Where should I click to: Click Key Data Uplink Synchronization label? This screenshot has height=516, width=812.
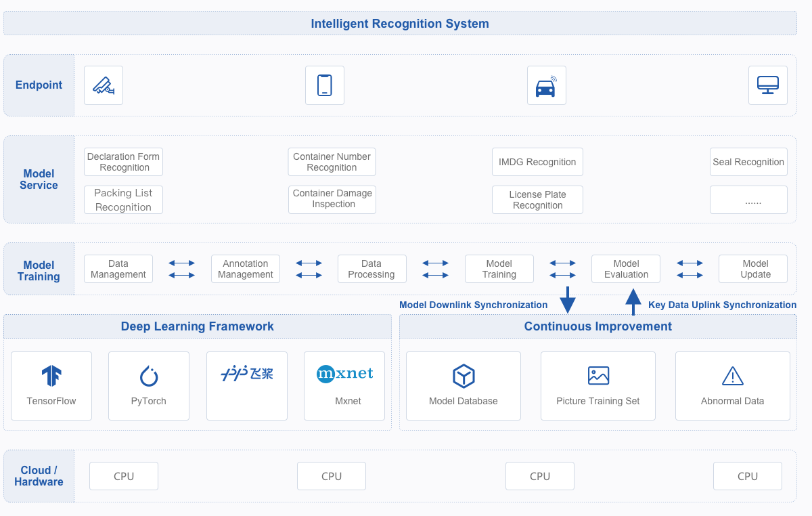(723, 305)
